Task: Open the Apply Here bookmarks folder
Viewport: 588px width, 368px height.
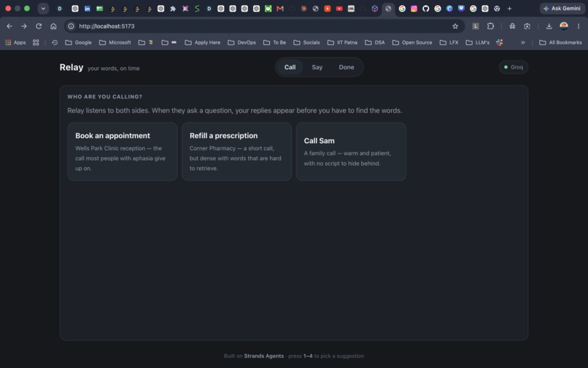Action: [203, 42]
